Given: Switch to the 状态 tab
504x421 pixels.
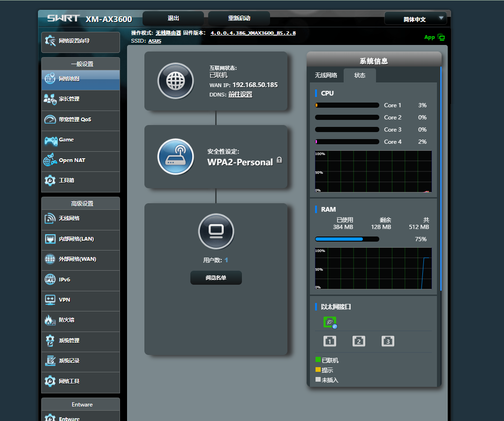Looking at the screenshot, I should point(360,75).
